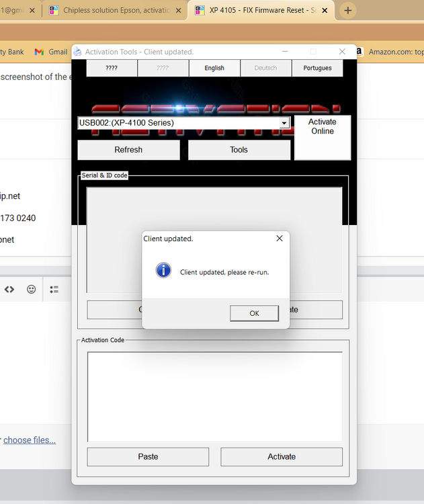The width and height of the screenshot is (424, 504).
Task: Click the Activate Online button
Action: [322, 138]
